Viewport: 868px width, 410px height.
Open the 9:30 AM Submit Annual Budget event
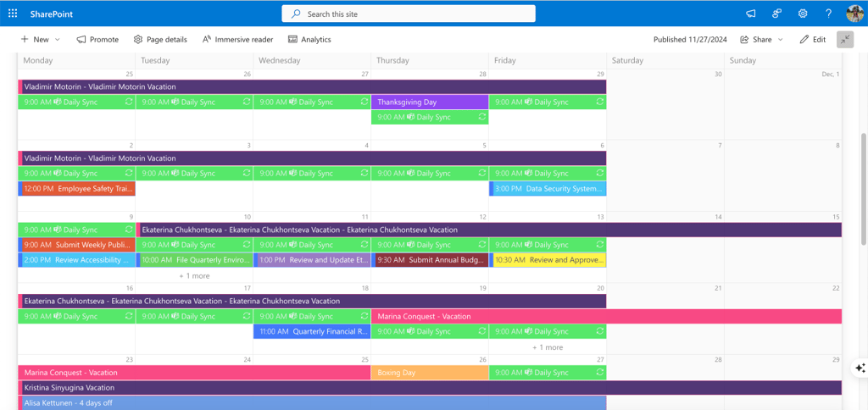coord(430,260)
